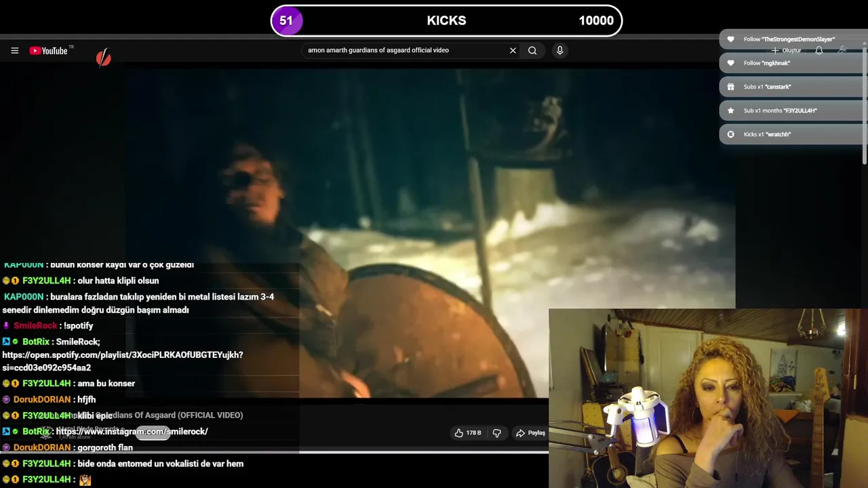Click the gift icon on canstark alert

click(730, 87)
